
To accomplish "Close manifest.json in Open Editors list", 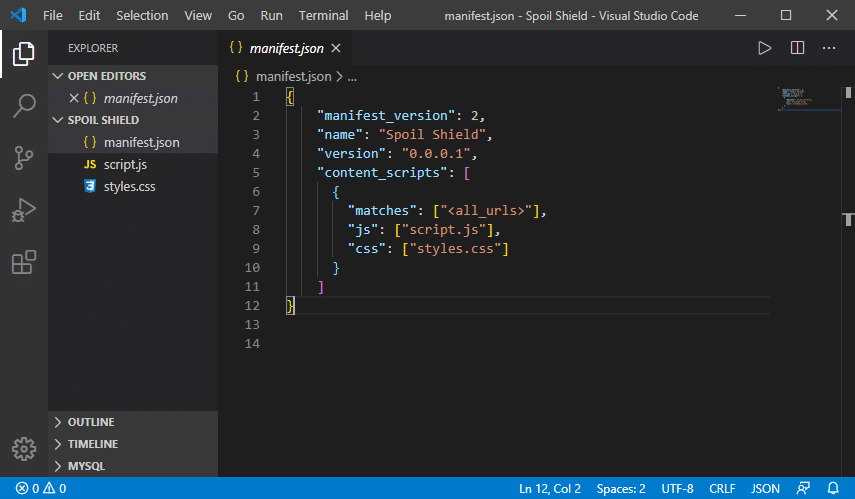I will point(74,98).
